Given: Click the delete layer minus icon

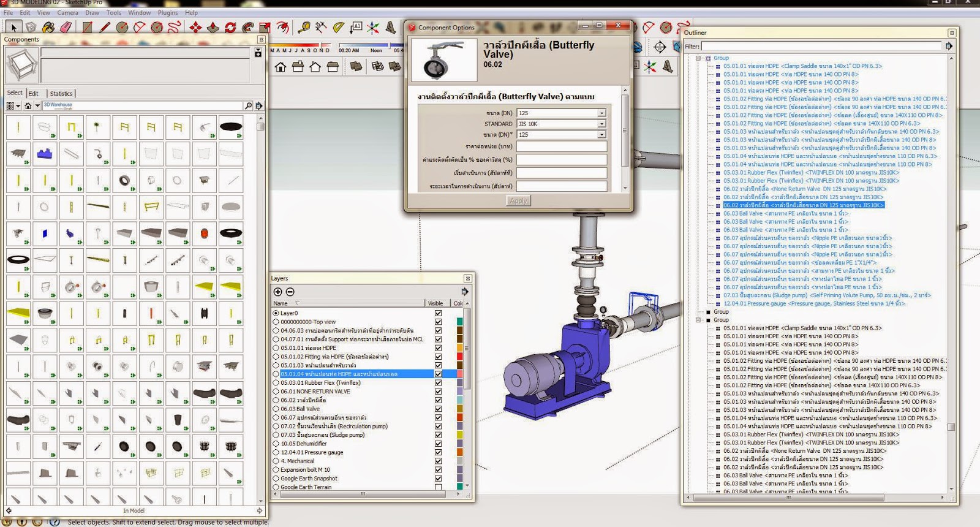Looking at the screenshot, I should pos(290,292).
